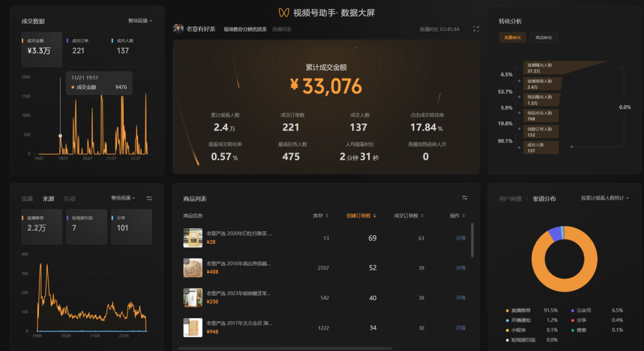Click 直播推荐 orange legend swatch

click(507, 310)
